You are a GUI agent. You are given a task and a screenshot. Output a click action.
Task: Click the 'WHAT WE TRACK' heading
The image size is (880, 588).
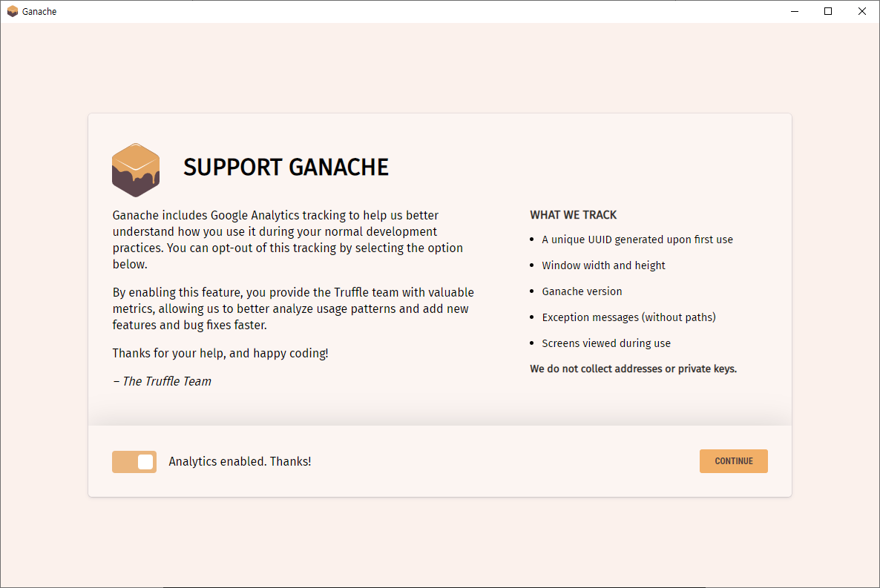coord(573,215)
